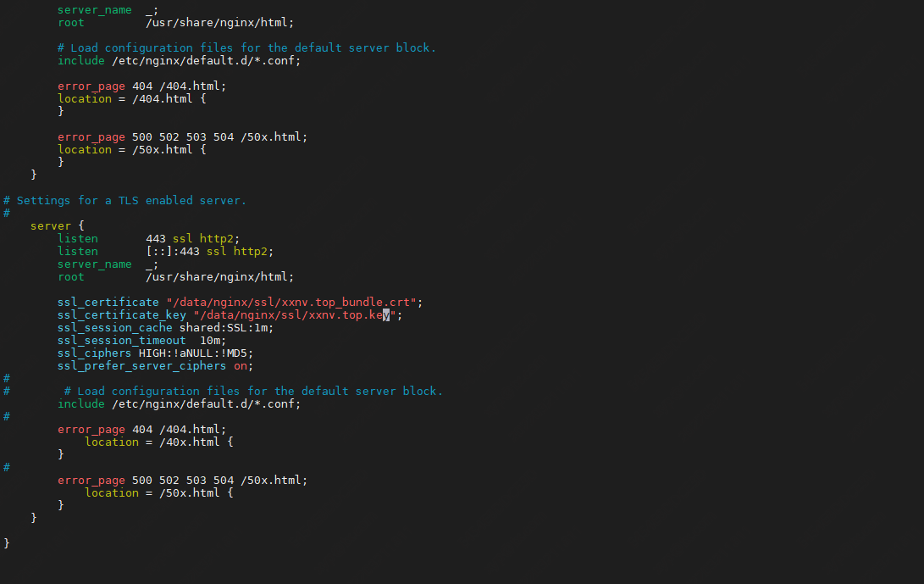Click the ssl_session_timeout 10m value
Image resolution: width=924 pixels, height=584 pixels.
[x=211, y=341]
